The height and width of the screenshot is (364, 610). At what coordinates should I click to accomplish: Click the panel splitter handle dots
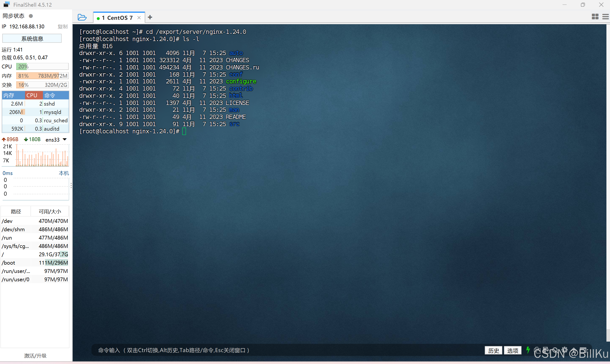click(71, 185)
